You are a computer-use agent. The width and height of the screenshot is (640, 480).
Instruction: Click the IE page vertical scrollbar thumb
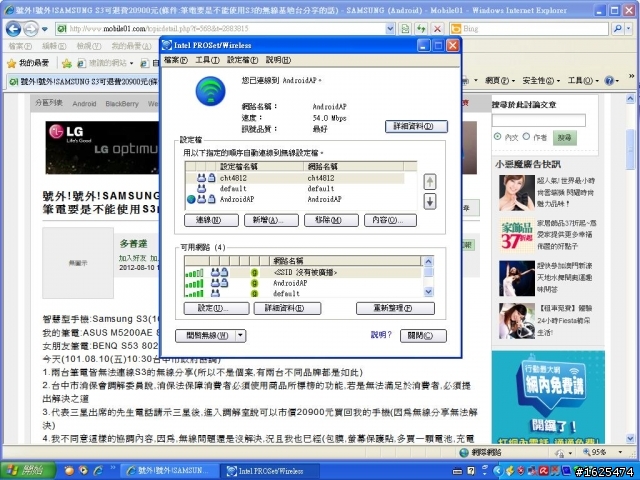click(x=630, y=149)
